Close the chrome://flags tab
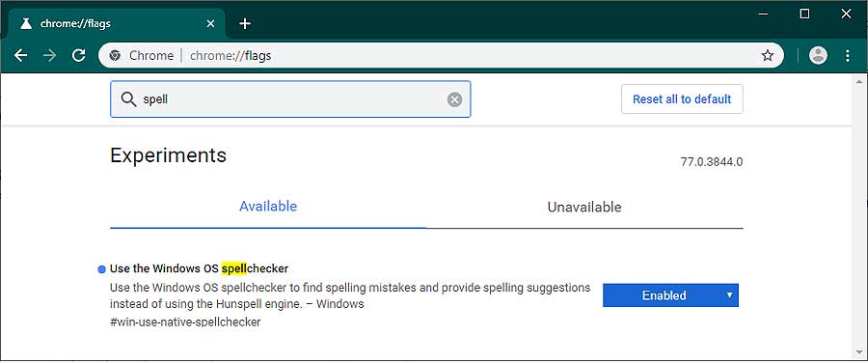 pos(210,24)
